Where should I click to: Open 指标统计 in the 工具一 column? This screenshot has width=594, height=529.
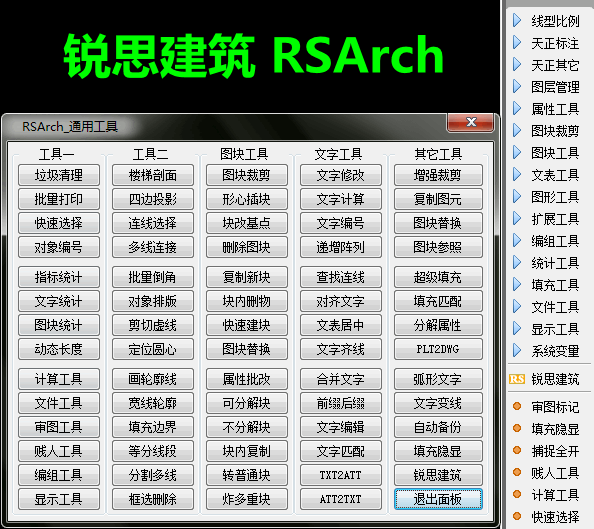point(59,277)
